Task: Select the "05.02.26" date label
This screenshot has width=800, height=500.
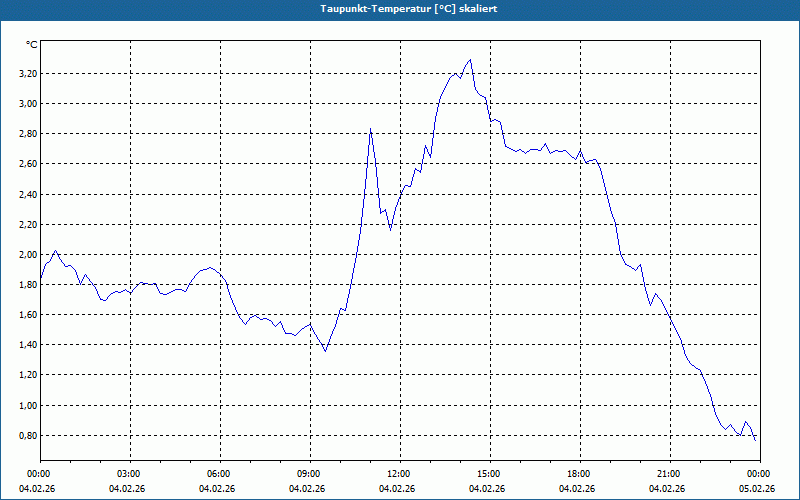Action: pyautogui.click(x=757, y=489)
